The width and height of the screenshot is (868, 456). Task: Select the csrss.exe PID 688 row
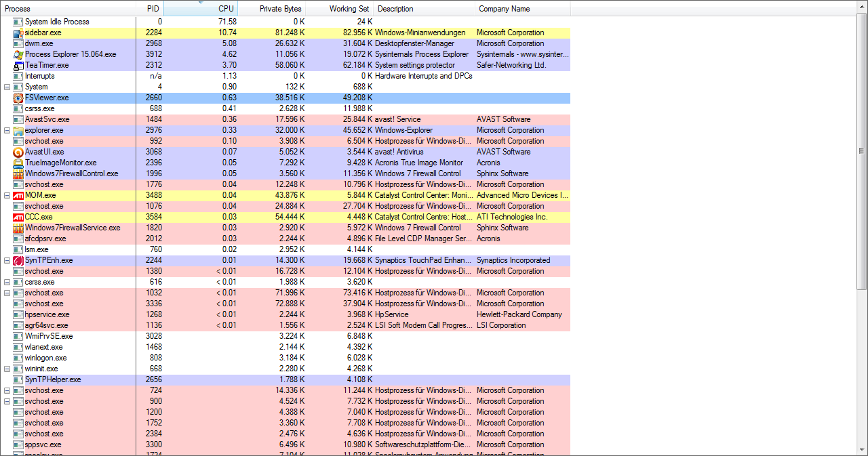[x=285, y=108]
